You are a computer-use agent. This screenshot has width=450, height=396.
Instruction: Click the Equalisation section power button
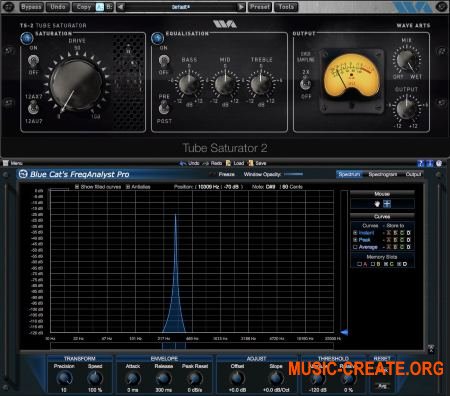[x=157, y=38]
